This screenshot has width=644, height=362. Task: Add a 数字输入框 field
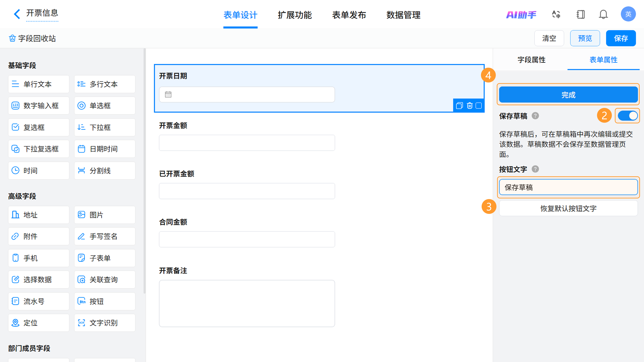(39, 106)
